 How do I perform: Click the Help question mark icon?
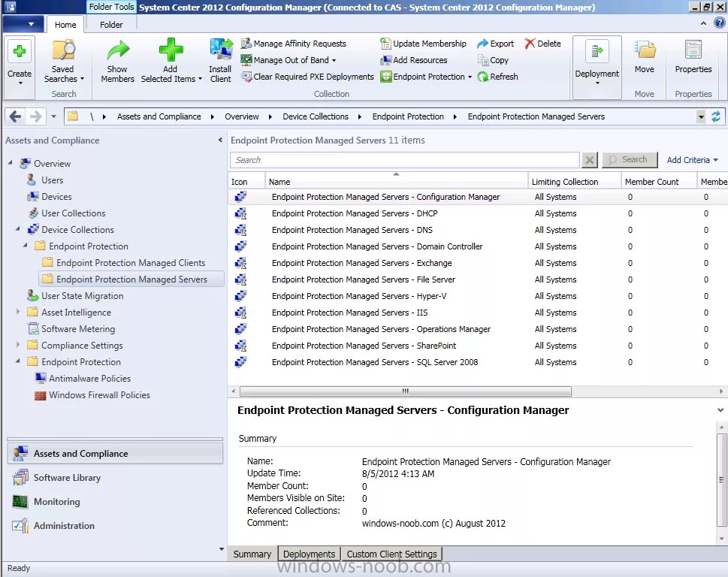(x=719, y=23)
